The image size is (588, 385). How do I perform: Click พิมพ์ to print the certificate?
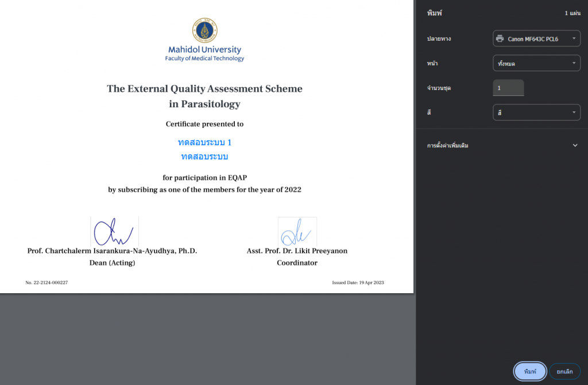529,371
